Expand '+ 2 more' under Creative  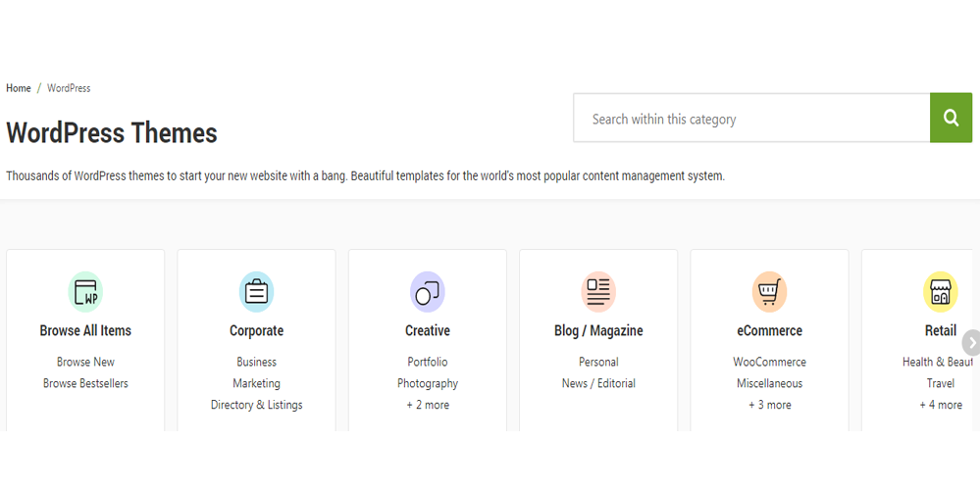(428, 405)
